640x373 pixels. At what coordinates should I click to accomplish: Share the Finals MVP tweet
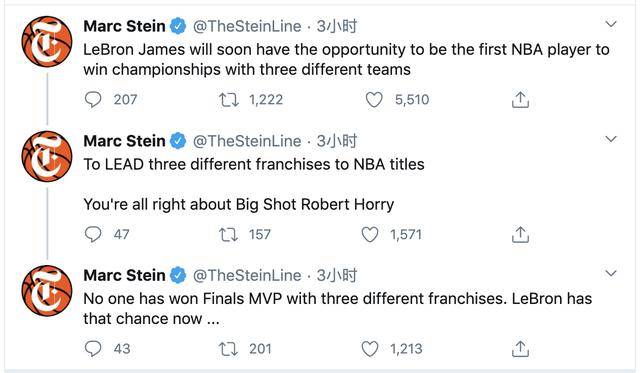click(x=520, y=349)
